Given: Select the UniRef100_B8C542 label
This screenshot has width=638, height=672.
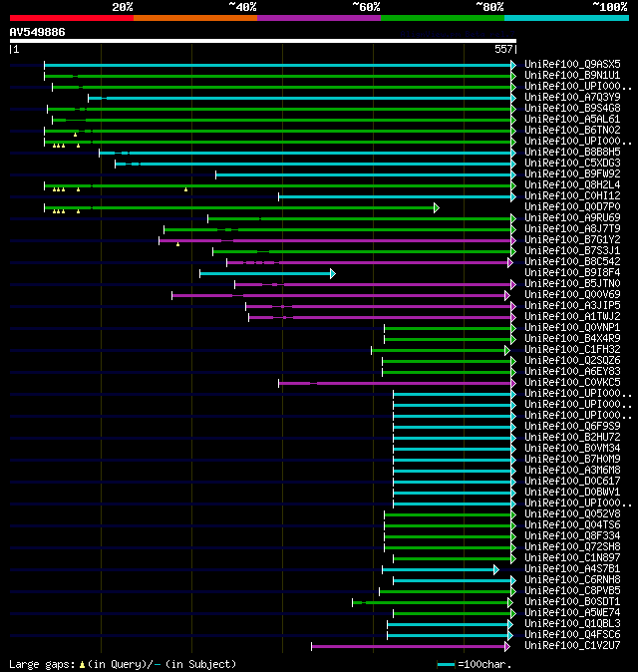Looking at the screenshot, I should coord(572,262).
